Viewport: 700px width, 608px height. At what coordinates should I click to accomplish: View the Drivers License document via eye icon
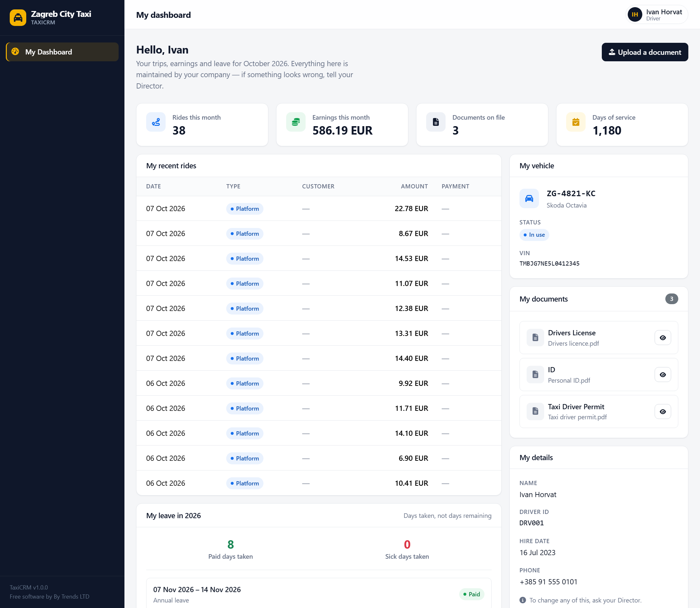[x=663, y=338]
